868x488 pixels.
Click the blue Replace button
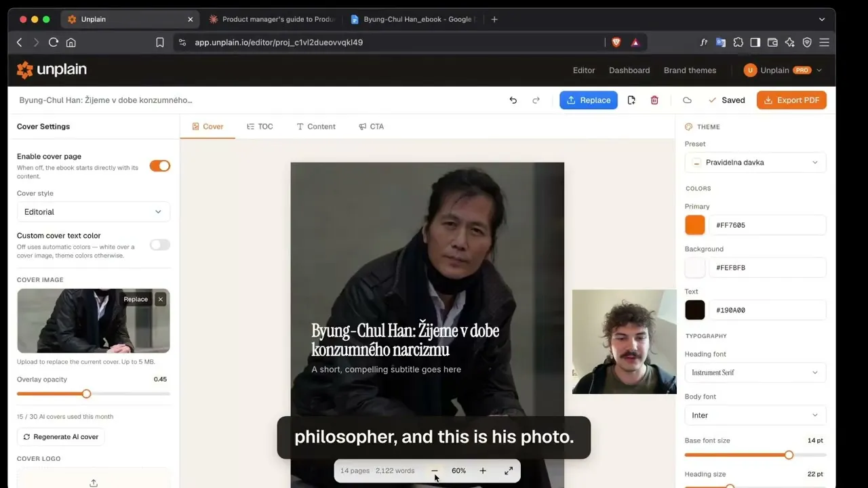pos(589,100)
